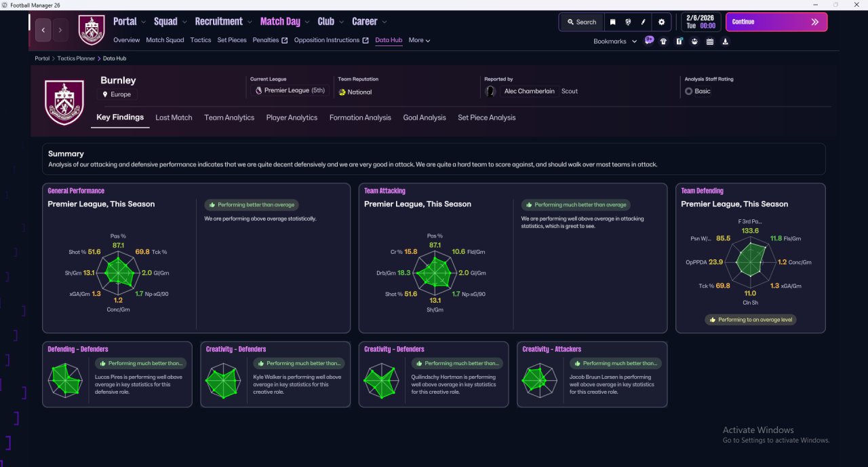Screen dimensions: 868x467
Task: Open the Club menu
Action: [x=330, y=22]
